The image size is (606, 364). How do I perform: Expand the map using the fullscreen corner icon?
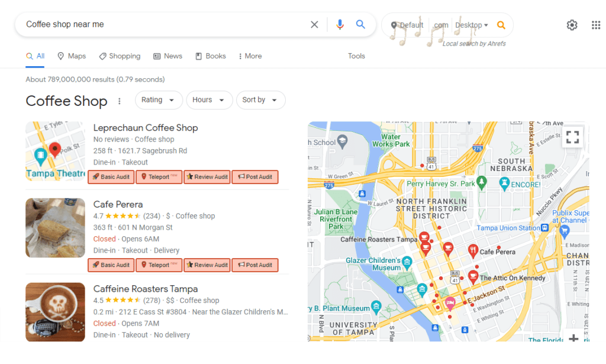572,137
